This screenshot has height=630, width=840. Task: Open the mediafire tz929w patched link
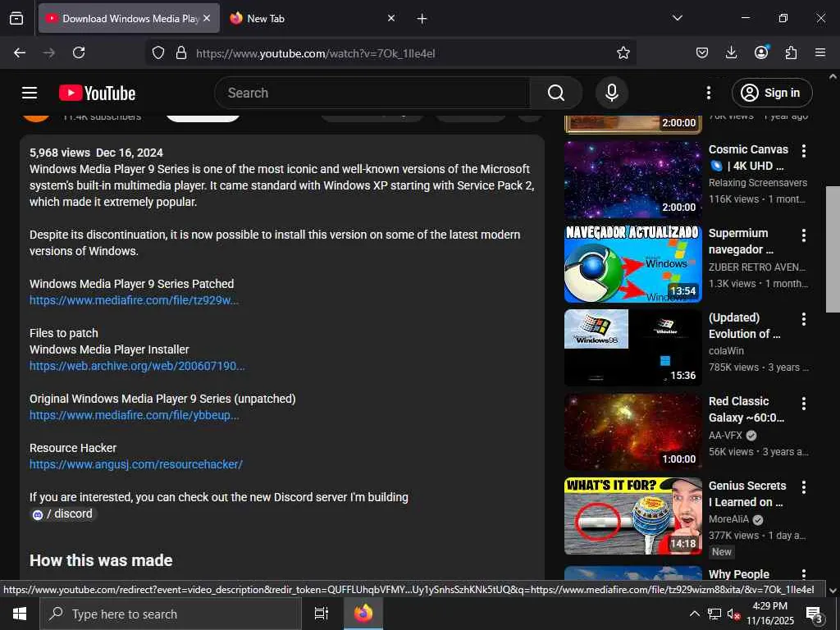134,300
